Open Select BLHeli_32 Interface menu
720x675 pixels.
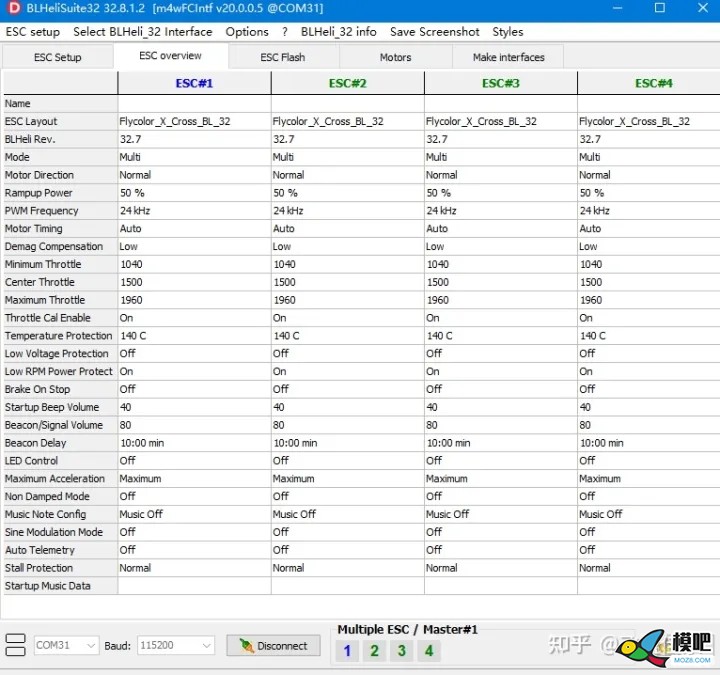click(143, 32)
